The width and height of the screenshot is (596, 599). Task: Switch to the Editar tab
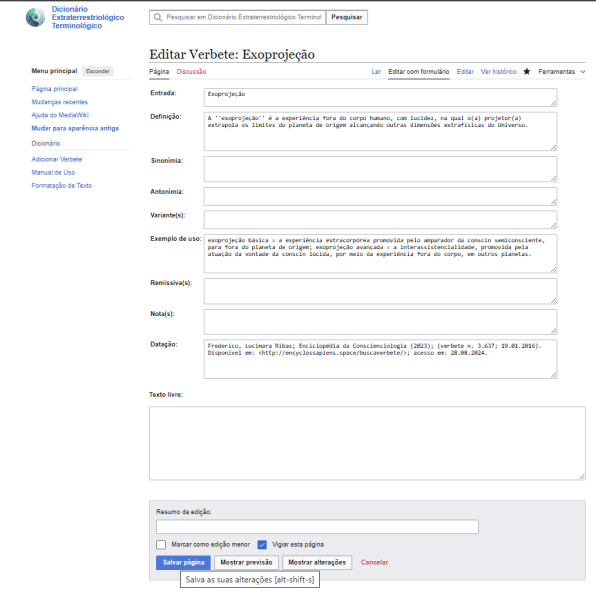coord(465,71)
